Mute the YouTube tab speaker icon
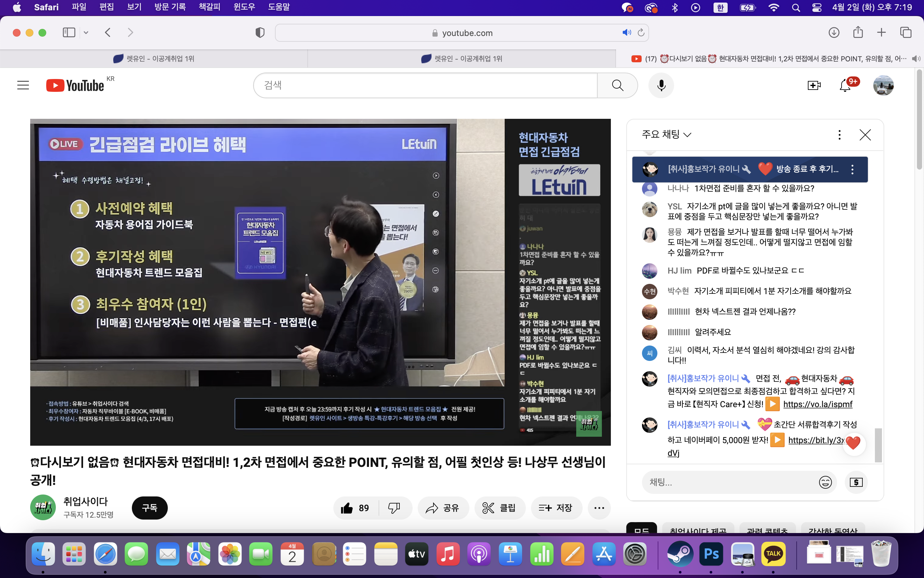The width and height of the screenshot is (924, 578). (916, 58)
